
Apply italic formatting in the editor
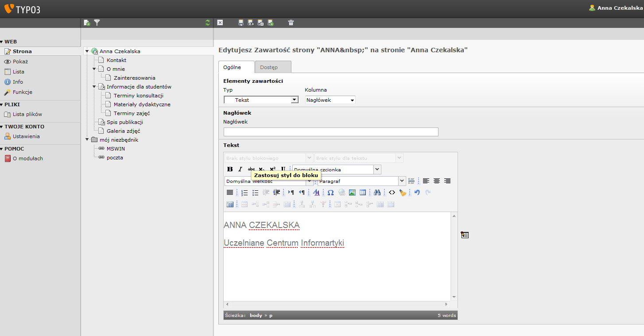tap(240, 169)
